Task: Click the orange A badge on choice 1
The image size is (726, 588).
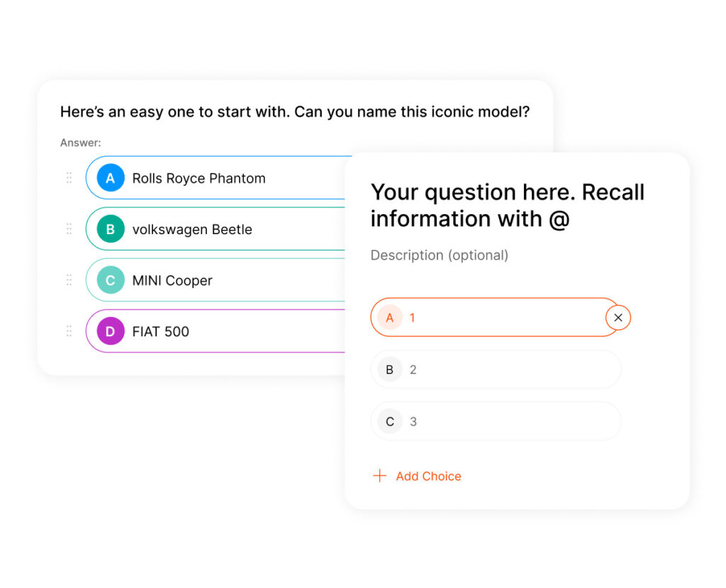Action: click(x=389, y=318)
